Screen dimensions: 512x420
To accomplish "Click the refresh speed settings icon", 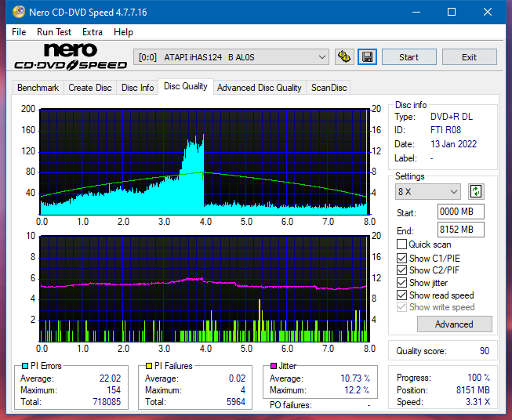I will 476,191.
